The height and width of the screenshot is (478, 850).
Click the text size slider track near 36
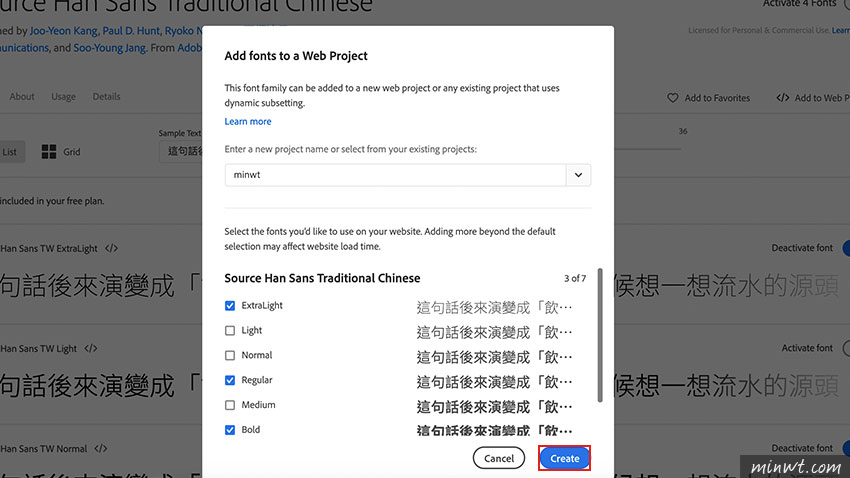coord(648,148)
